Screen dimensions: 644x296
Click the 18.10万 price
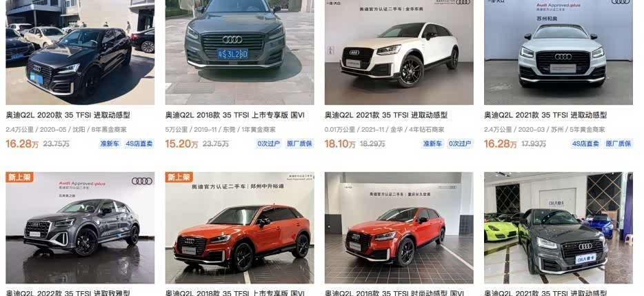pyautogui.click(x=340, y=144)
